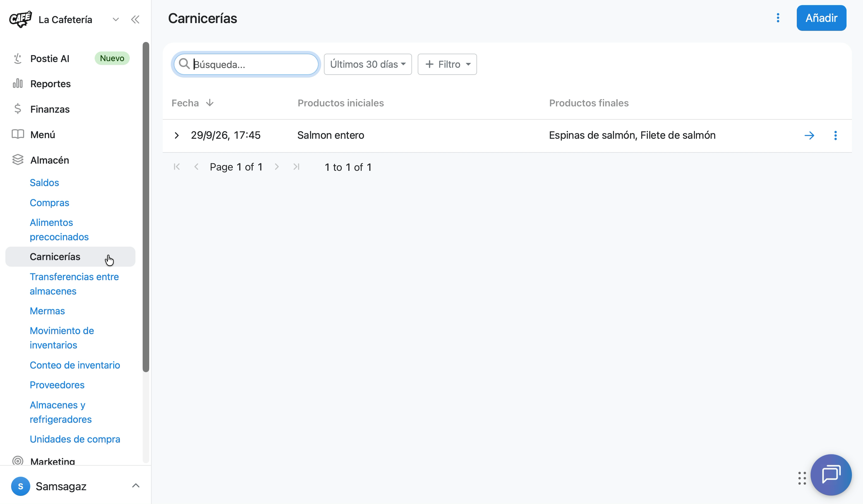Open the Últimos 30 días date dropdown

tap(368, 64)
